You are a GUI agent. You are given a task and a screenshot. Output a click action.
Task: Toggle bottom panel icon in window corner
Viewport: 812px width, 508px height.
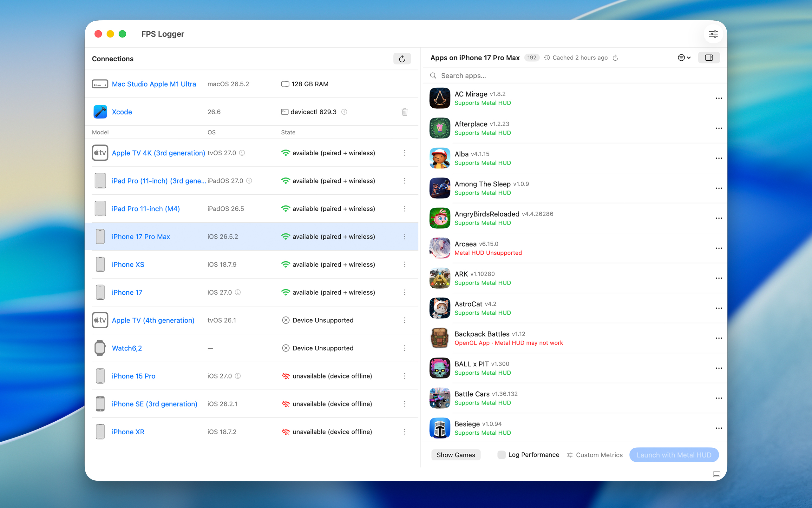click(717, 474)
